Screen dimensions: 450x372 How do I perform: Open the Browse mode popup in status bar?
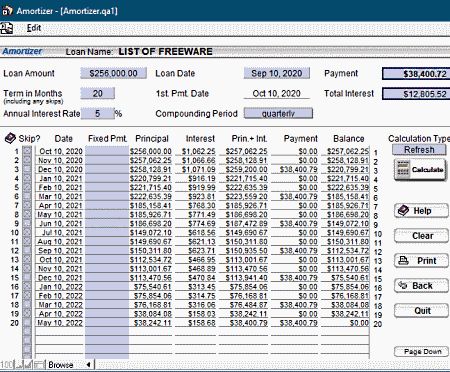coord(70,365)
